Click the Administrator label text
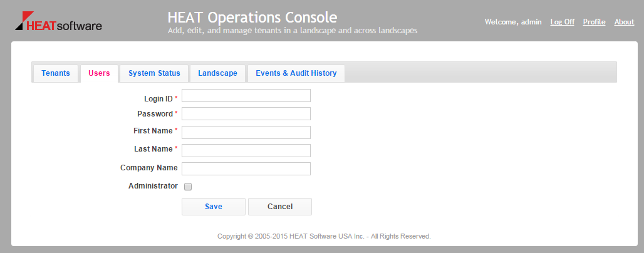Viewport: 644px width, 253px height. click(x=153, y=186)
